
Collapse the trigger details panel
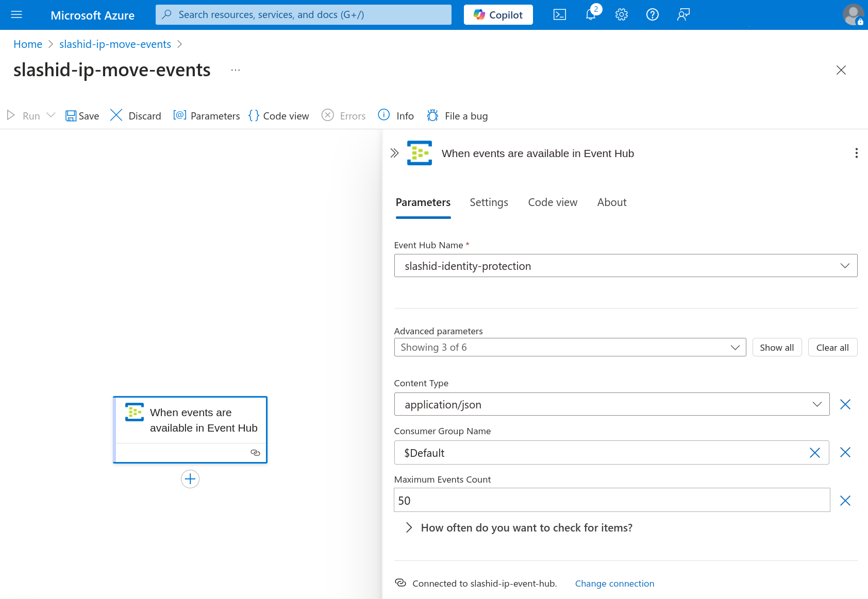[x=394, y=153]
